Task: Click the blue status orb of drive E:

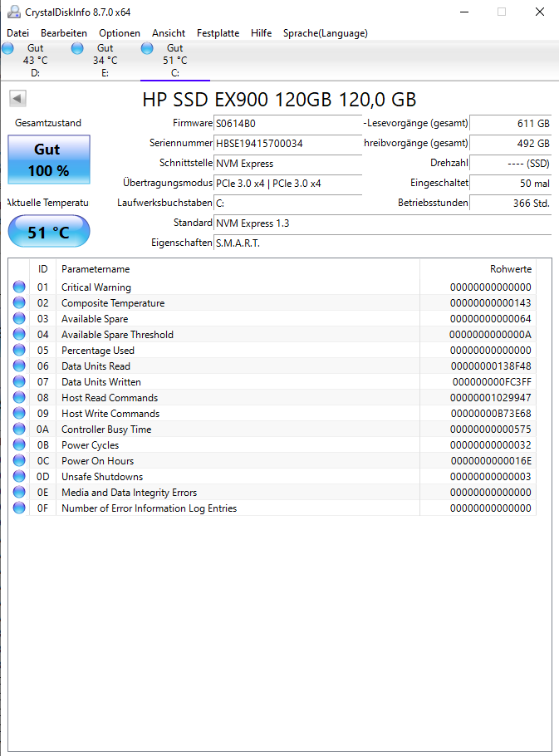Action: [x=77, y=48]
